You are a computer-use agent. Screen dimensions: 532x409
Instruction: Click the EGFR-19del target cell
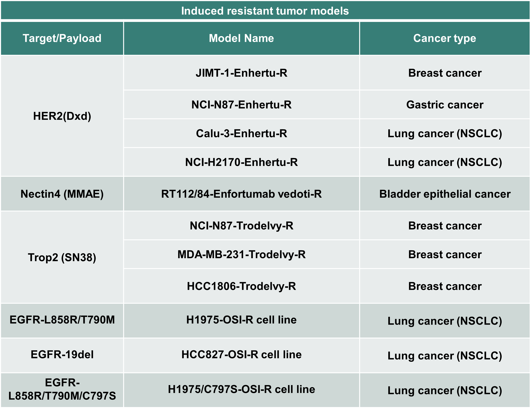62,355
